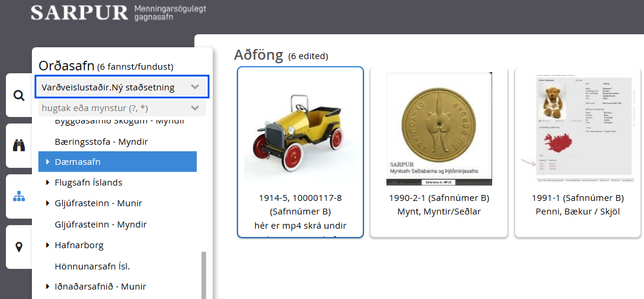Open the magnifier search sidebar tab
The height and width of the screenshot is (299, 644).
pos(19,96)
